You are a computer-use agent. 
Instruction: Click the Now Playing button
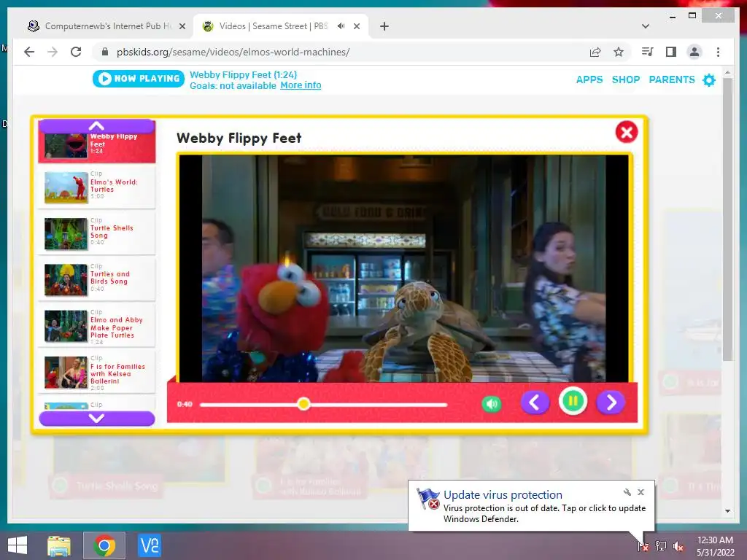tap(138, 79)
